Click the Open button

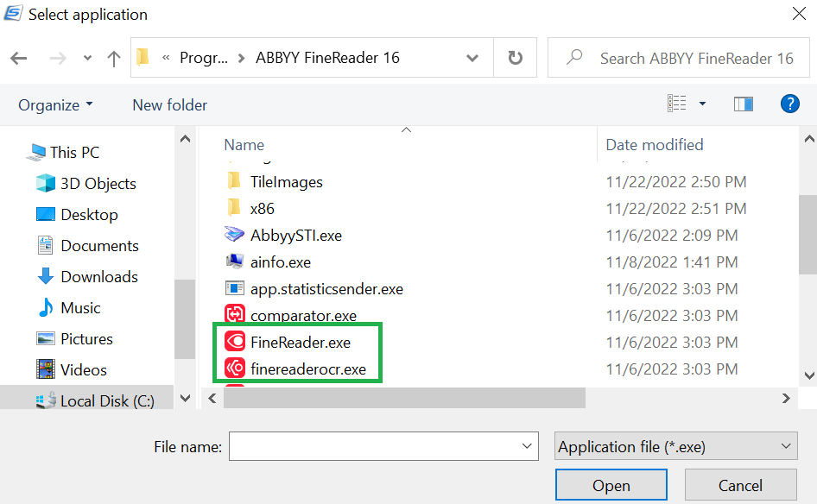(611, 486)
